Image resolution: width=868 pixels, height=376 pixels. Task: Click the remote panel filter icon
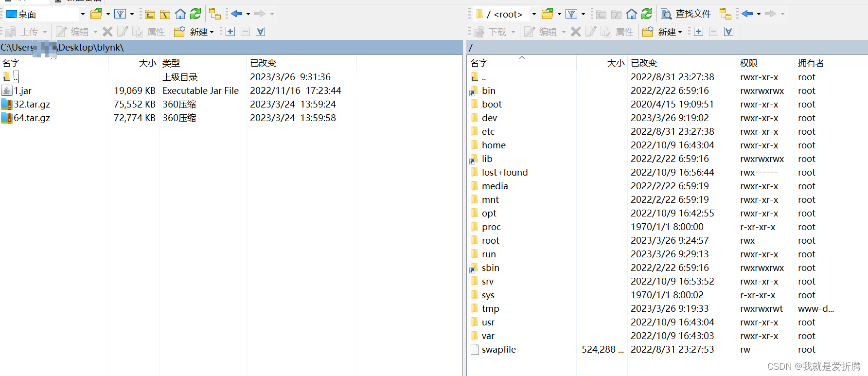click(571, 14)
